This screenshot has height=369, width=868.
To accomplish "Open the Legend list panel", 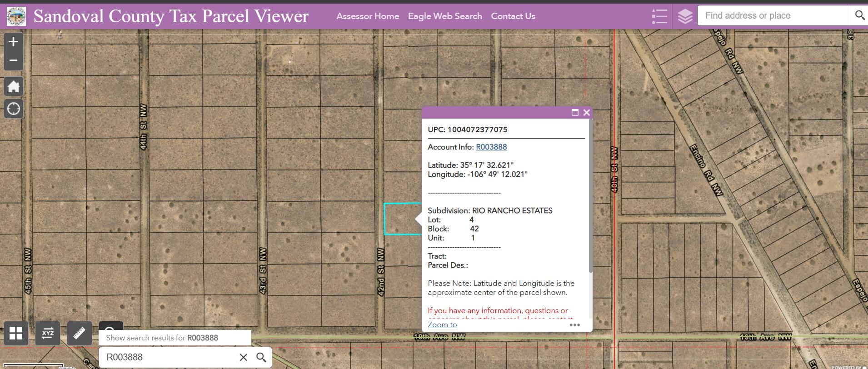I will click(x=659, y=16).
